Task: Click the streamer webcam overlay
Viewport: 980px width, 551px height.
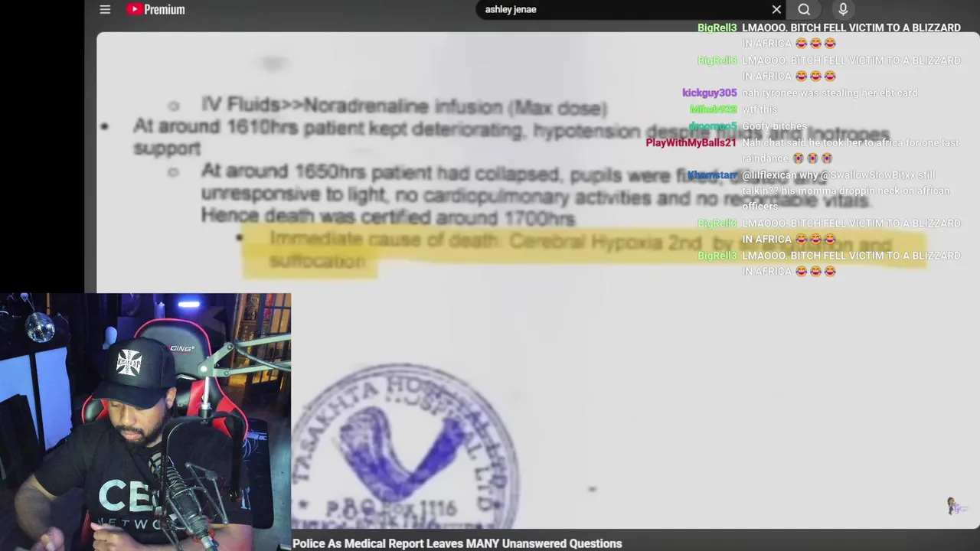Action: tap(145, 422)
